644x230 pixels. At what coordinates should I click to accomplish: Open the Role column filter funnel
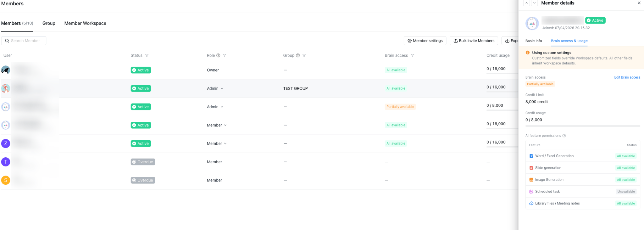click(x=225, y=55)
